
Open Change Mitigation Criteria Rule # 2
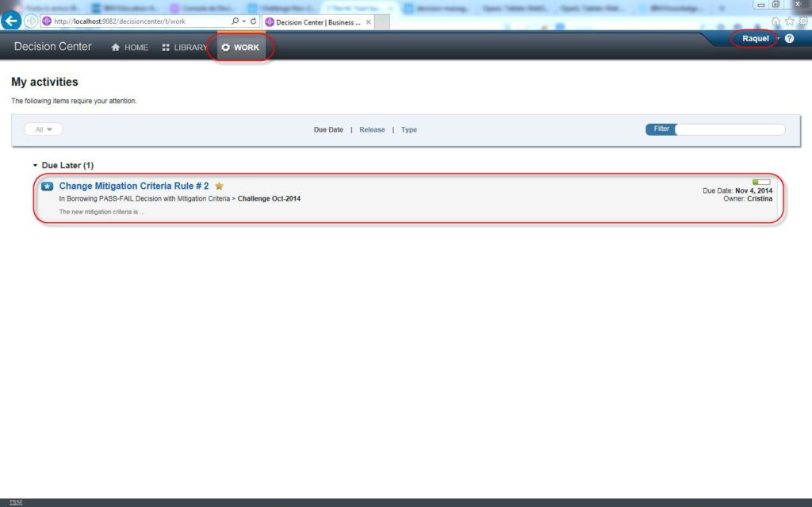pos(134,186)
